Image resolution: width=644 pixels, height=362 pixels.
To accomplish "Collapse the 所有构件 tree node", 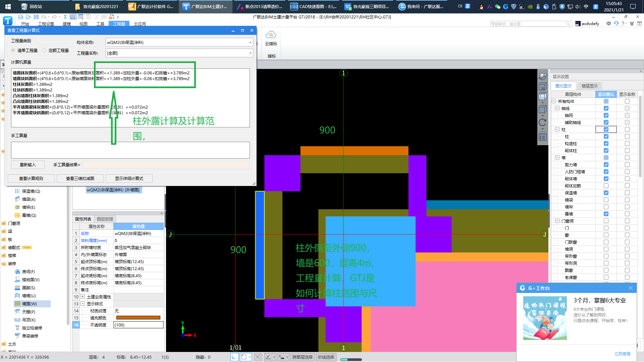I will coord(554,101).
